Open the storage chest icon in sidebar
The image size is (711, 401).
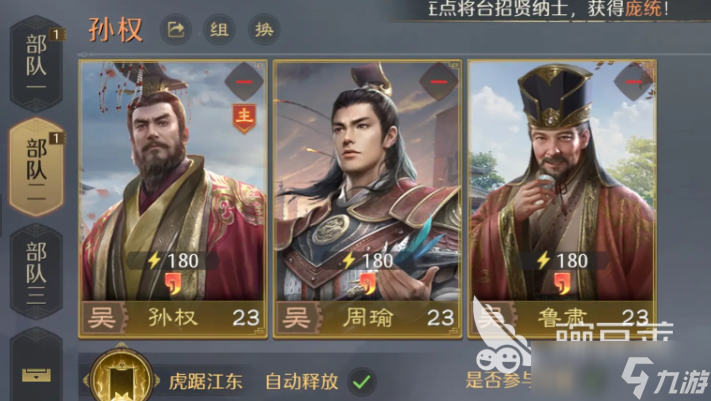coord(36,375)
